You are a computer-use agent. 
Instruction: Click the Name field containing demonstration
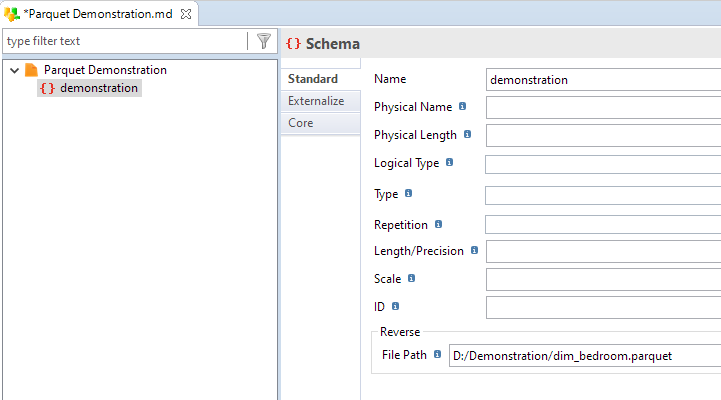603,80
